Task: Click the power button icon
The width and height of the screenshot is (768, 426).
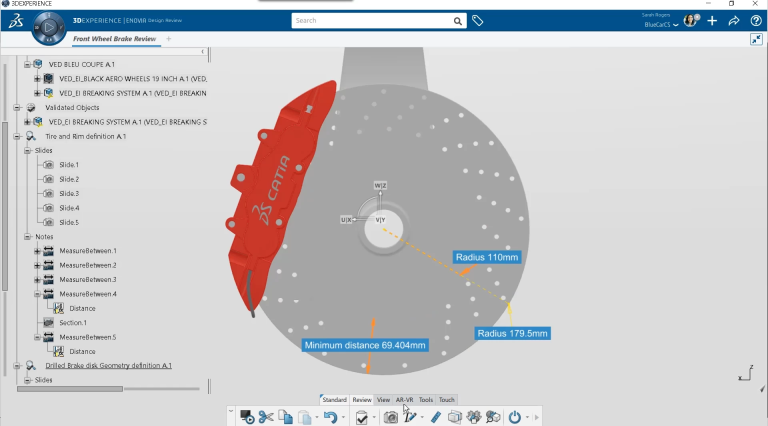Action: pos(515,416)
